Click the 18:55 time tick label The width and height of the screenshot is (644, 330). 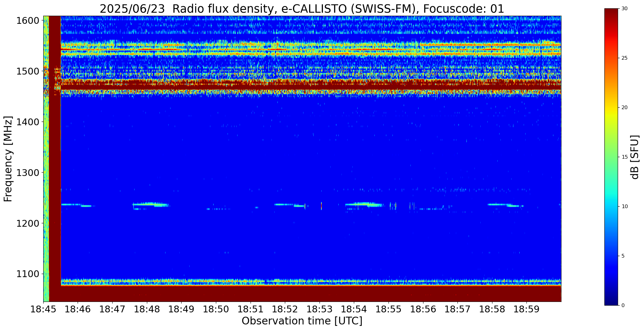pos(389,309)
